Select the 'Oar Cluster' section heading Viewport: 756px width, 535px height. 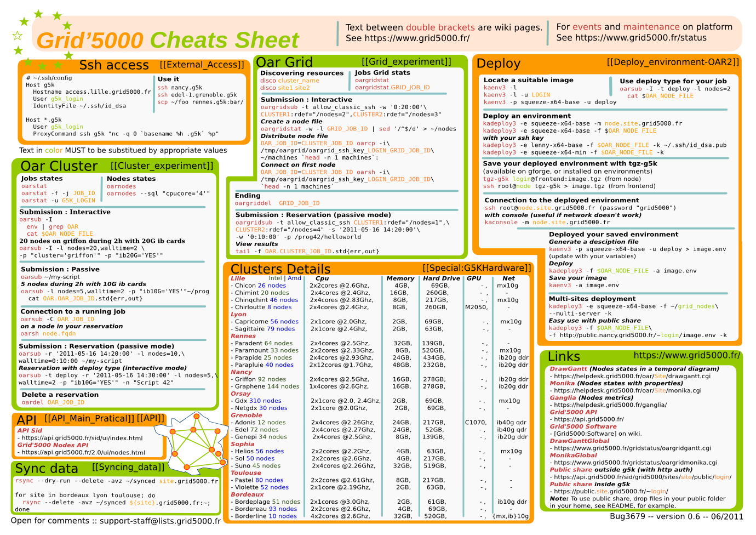pos(59,166)
